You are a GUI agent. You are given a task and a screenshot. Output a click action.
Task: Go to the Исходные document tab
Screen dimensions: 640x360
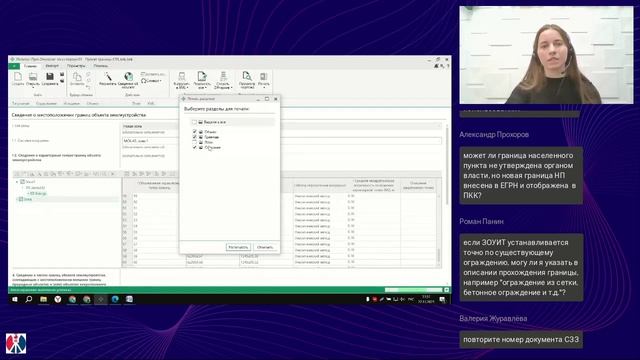(72, 104)
